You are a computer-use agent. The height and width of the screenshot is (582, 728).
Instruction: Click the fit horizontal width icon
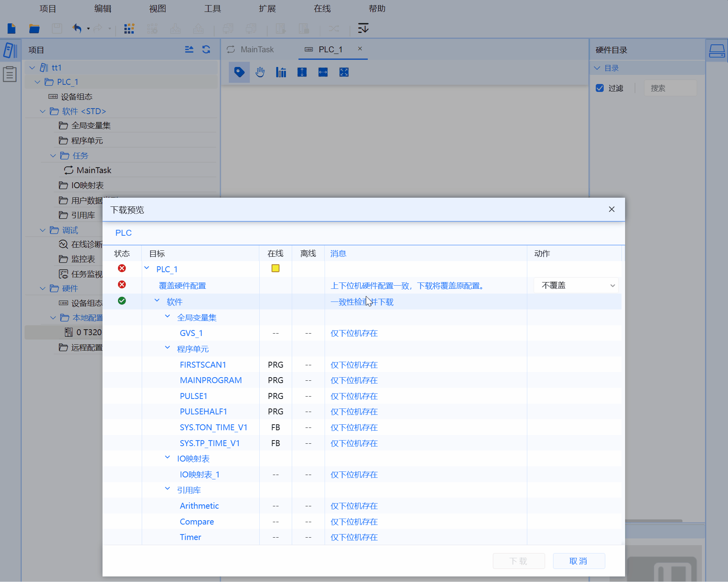coord(323,72)
